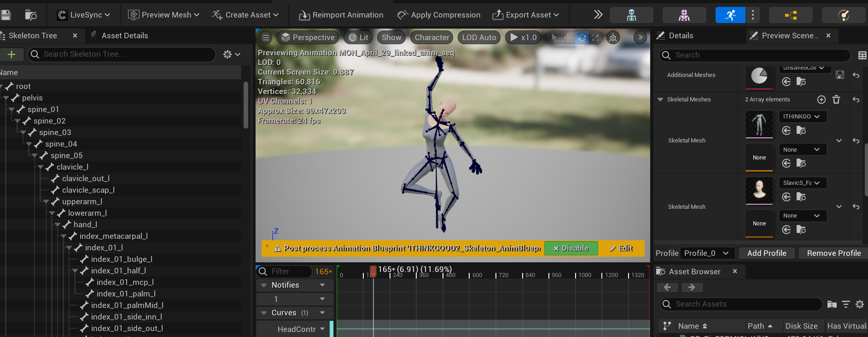Viewport: 868px width, 337px height.
Task: Disable the post process Animation Blueprint
Action: point(571,248)
